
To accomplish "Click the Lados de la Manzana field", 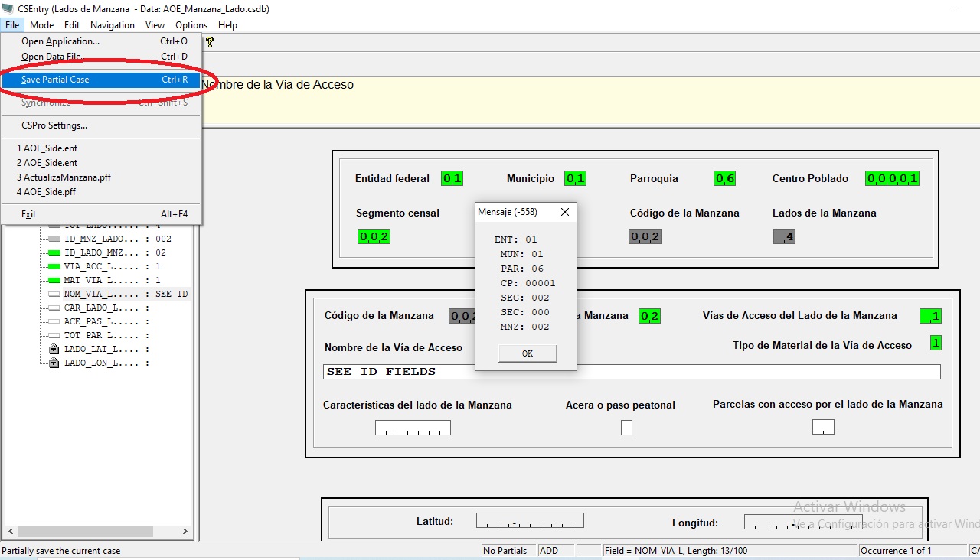I will pos(784,236).
